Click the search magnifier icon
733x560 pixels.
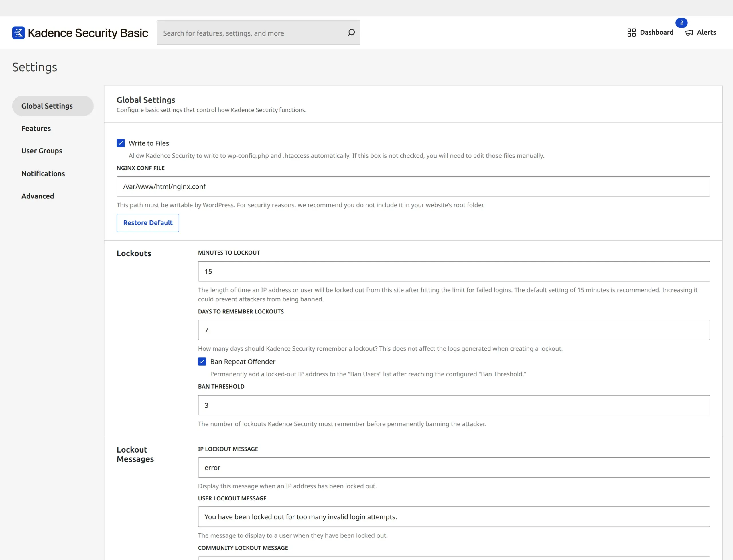351,33
